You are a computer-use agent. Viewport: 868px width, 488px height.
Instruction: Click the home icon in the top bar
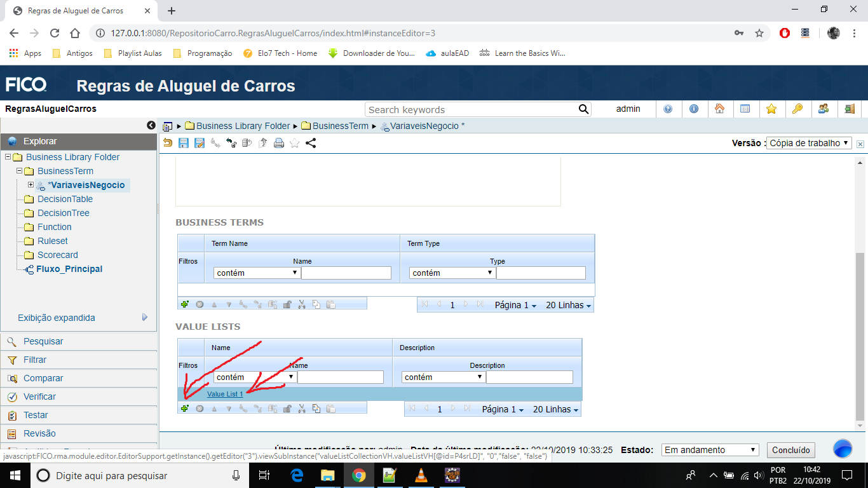coord(720,109)
